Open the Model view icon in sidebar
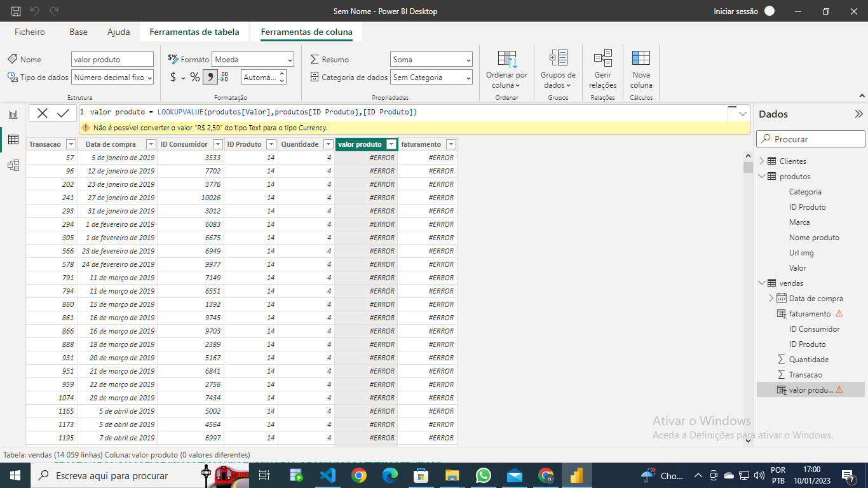 (13, 165)
